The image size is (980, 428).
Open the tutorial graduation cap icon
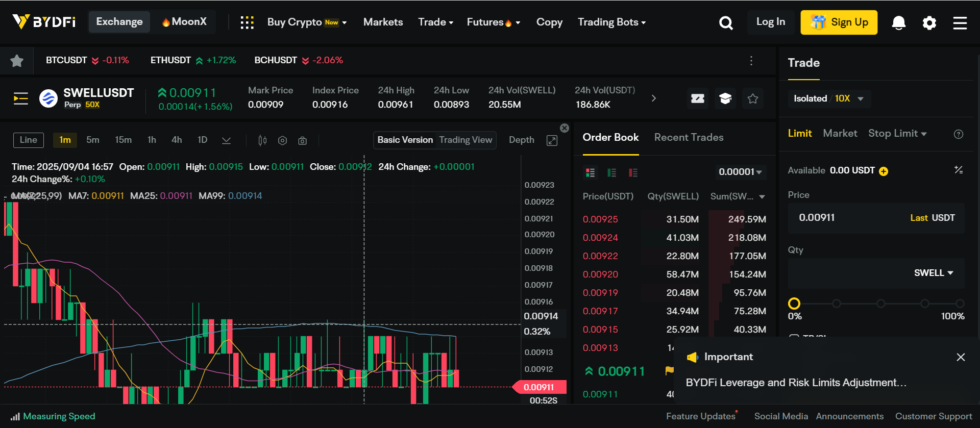click(x=725, y=98)
